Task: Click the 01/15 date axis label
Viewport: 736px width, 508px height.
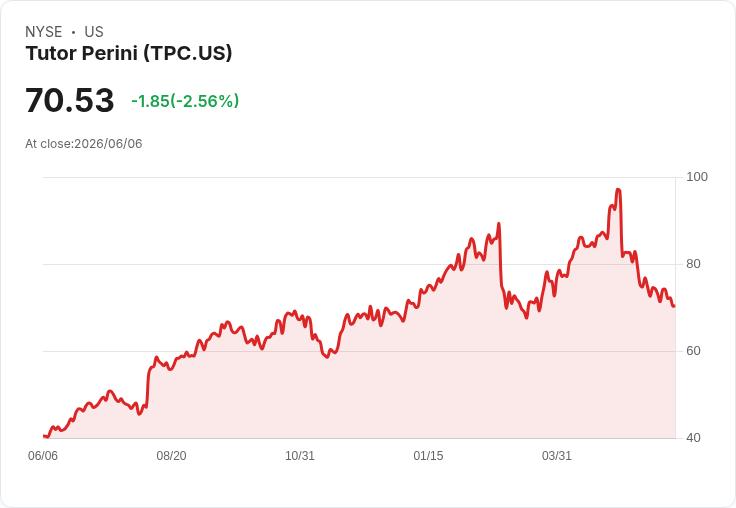Action: tap(428, 456)
